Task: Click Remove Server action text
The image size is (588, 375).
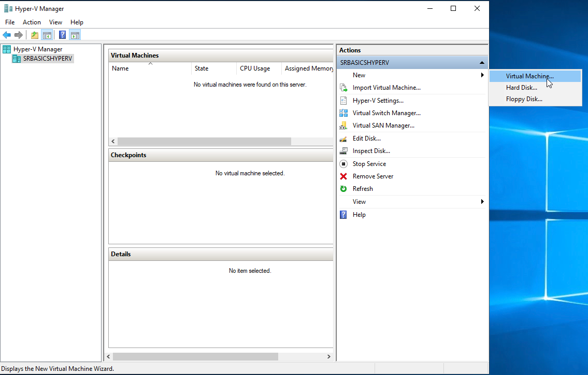Action: (x=373, y=176)
